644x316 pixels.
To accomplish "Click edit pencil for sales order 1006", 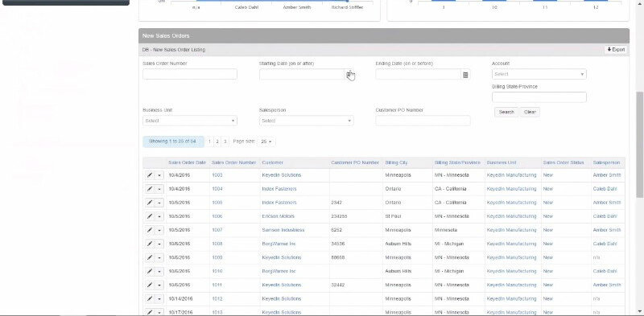I will coord(150,216).
